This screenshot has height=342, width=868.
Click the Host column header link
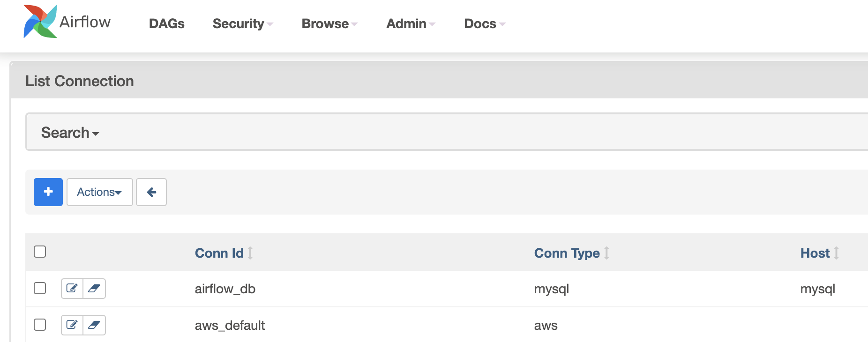(815, 253)
